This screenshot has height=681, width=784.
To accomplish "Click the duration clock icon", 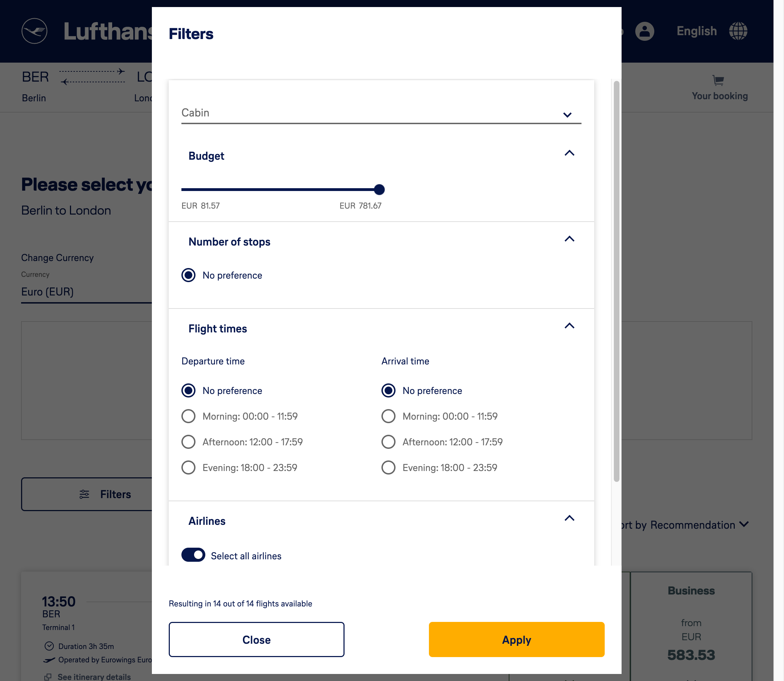I will 49,646.
